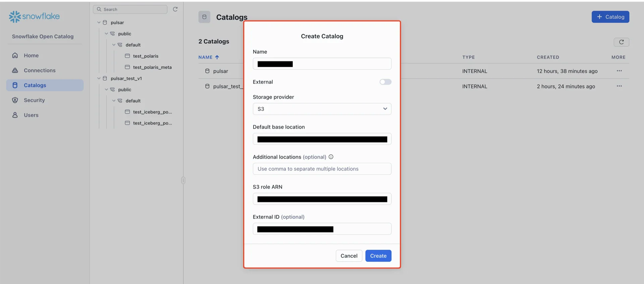The height and width of the screenshot is (284, 644).
Task: Select the test_polaris_meta table
Action: coord(152,67)
